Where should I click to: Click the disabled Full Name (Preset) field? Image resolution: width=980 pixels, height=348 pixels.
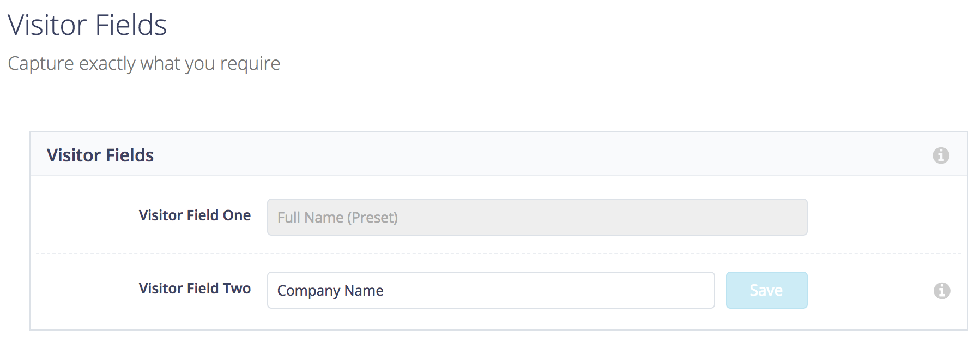point(537,217)
